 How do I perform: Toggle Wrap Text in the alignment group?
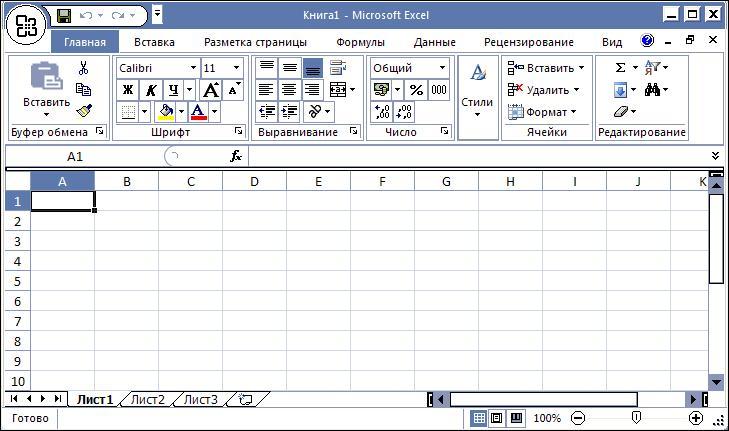[x=337, y=68]
